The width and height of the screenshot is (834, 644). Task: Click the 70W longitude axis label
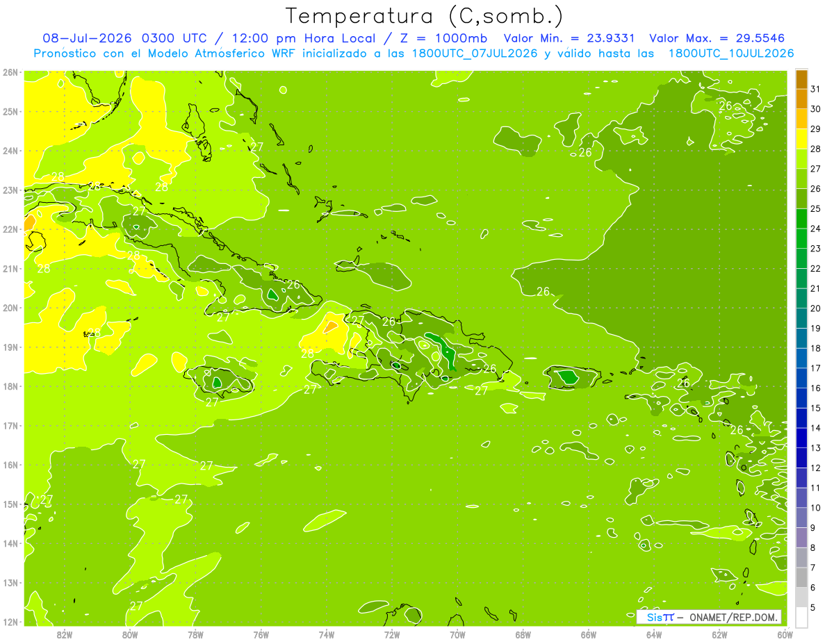click(x=457, y=634)
